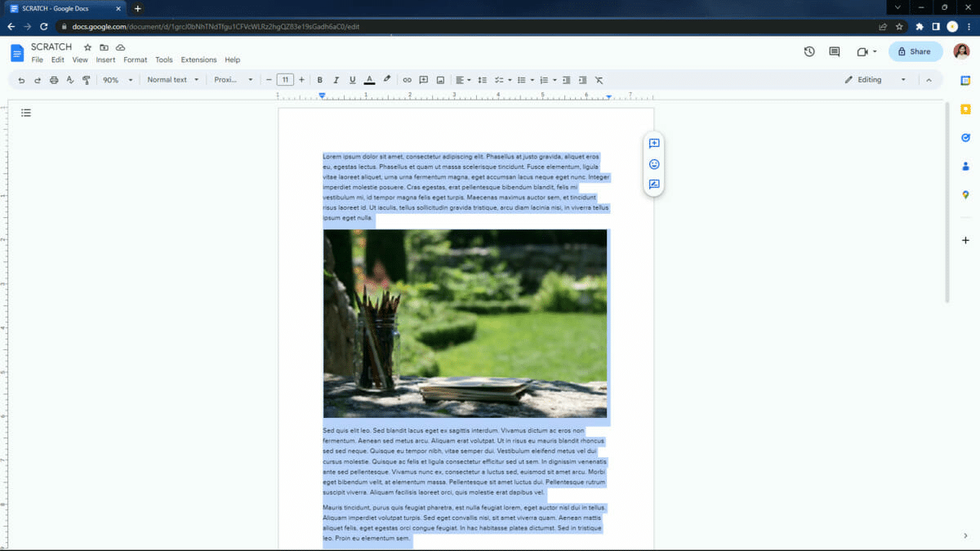Toggle bold formatting
The image size is (980, 551).
coord(319,80)
